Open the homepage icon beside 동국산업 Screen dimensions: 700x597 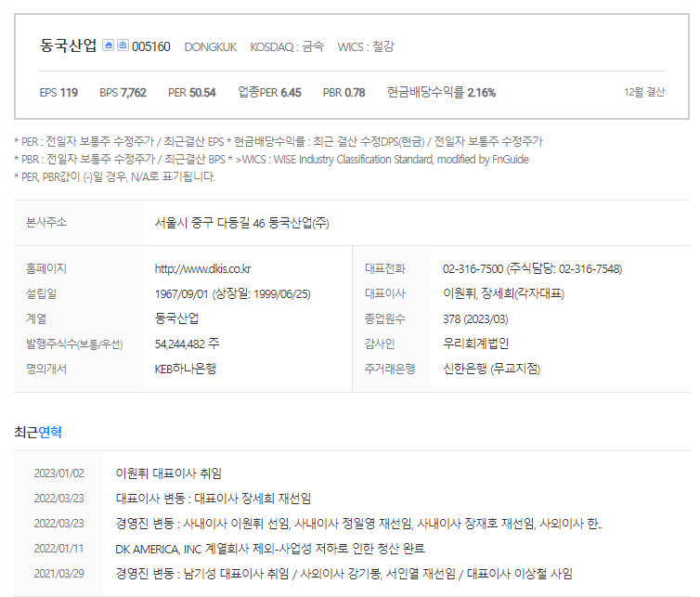[108, 45]
